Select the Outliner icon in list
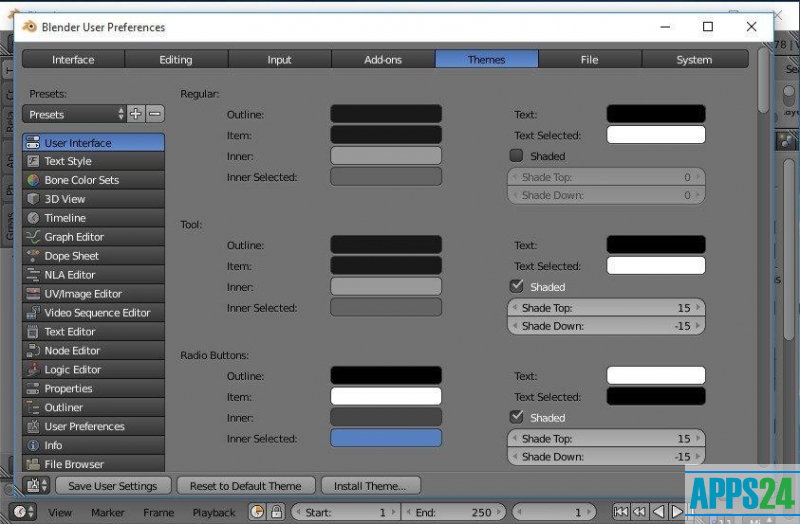Screen dimensions: 800x524 [x=33, y=407]
